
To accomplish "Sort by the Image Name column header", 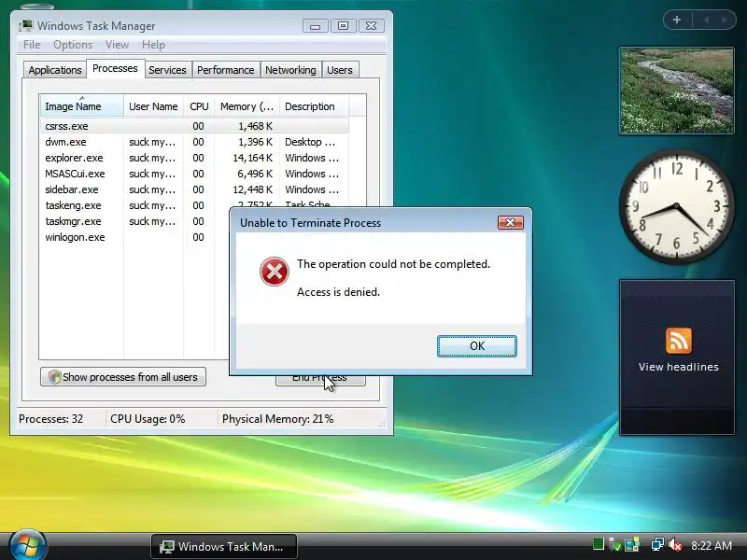I will (x=81, y=106).
